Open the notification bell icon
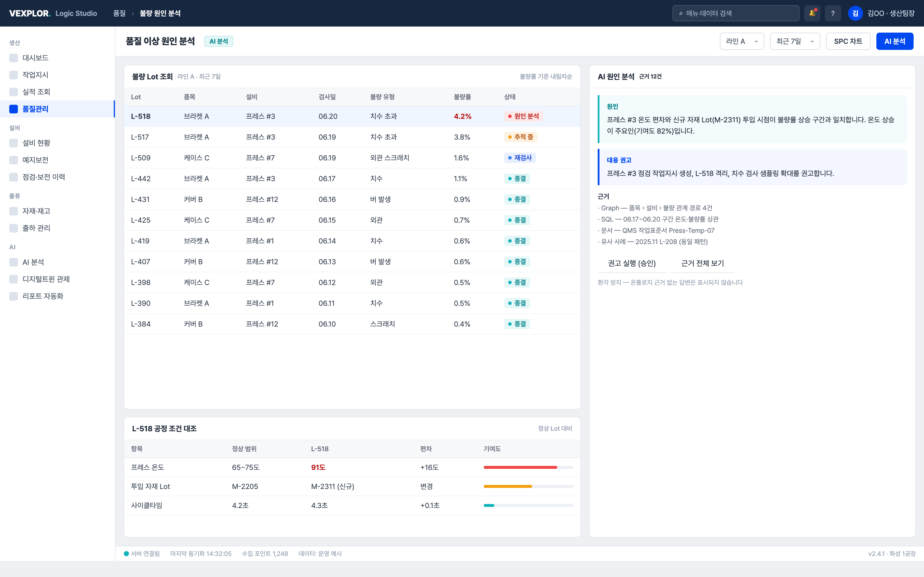This screenshot has width=924, height=577. (812, 13)
